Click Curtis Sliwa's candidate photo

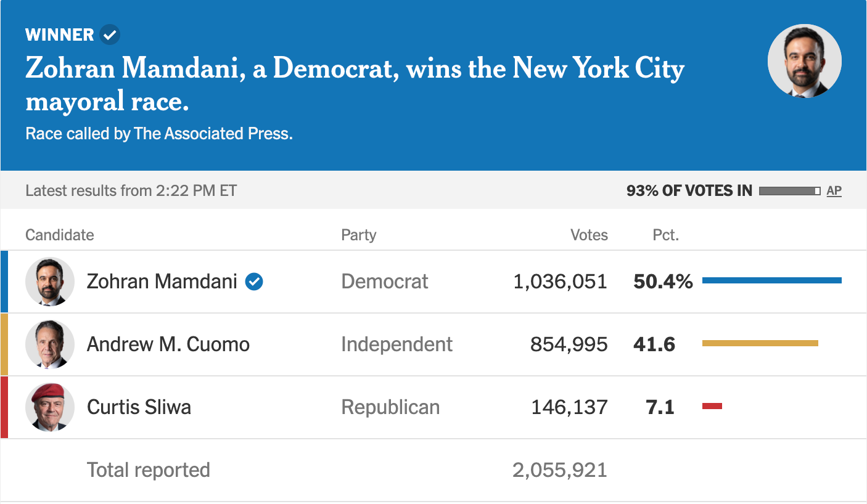point(50,407)
